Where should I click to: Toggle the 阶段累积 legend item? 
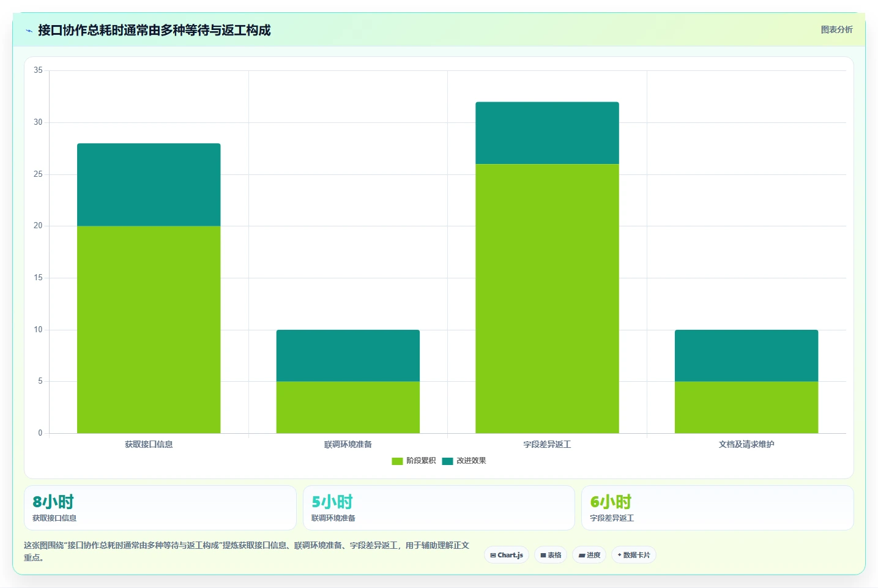(x=414, y=461)
